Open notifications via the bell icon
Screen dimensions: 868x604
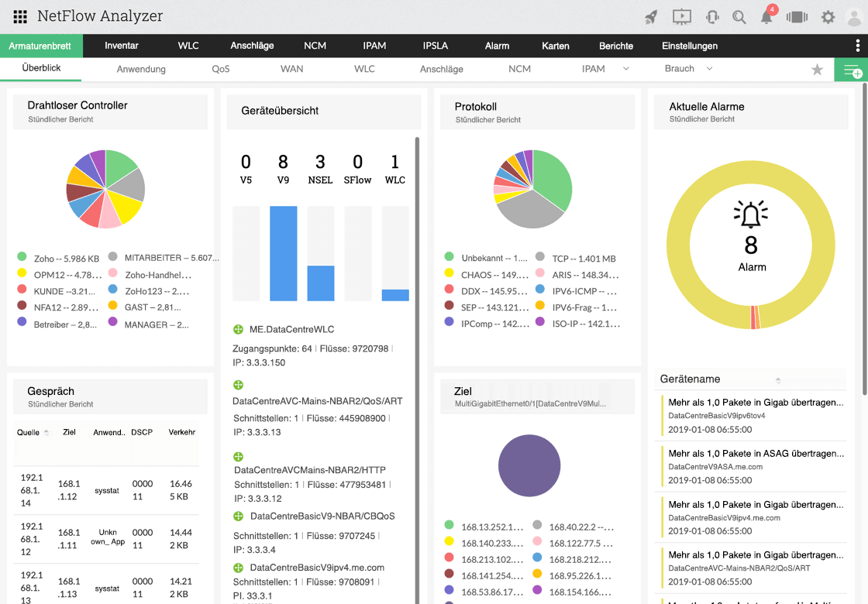pyautogui.click(x=766, y=16)
